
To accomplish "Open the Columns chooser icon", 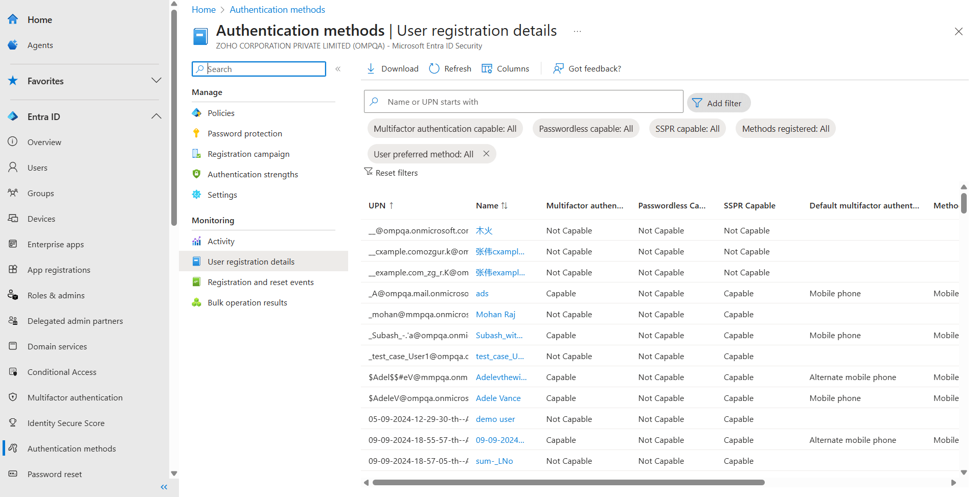I will (x=487, y=68).
